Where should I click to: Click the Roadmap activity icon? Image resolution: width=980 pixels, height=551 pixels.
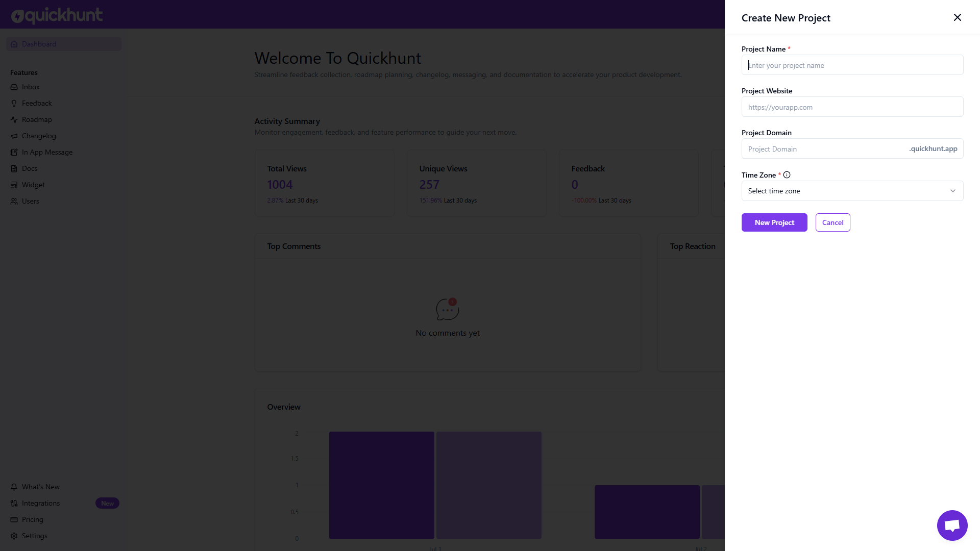[x=14, y=120]
